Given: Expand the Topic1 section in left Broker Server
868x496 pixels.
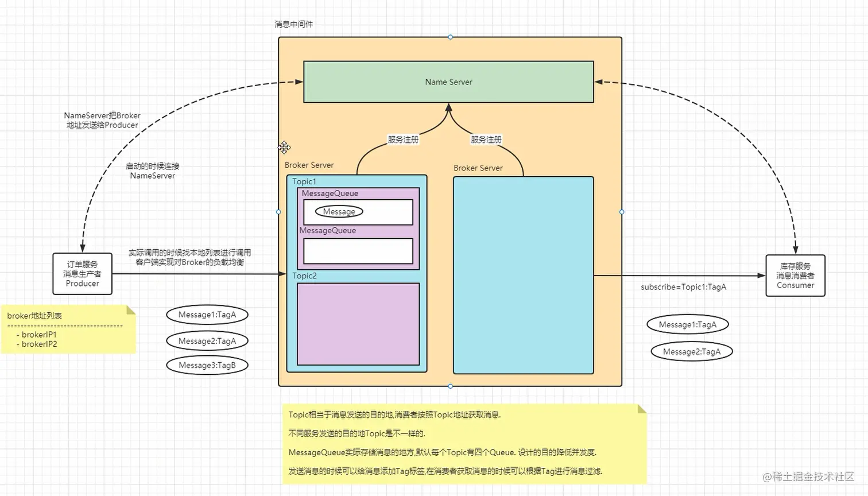Looking at the screenshot, I should [304, 181].
